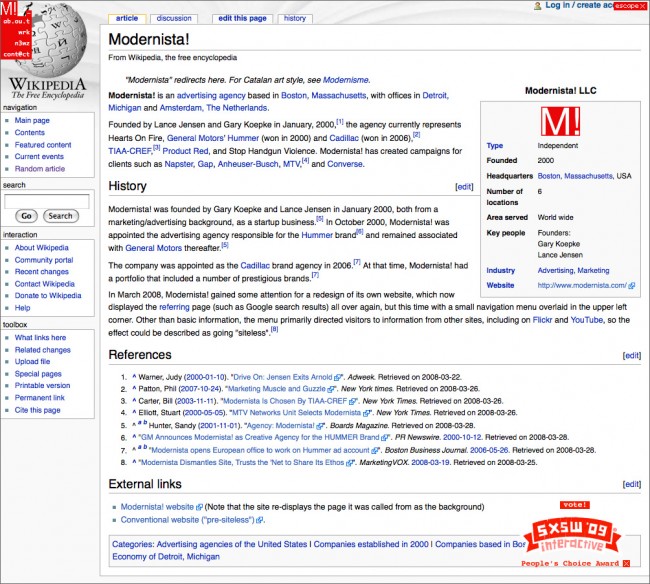
Task: Open the Contact Wikipedia link
Action: coord(44,284)
